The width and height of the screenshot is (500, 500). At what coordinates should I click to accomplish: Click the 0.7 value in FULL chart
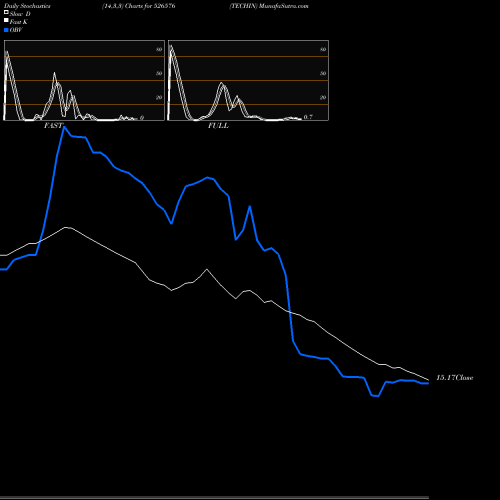tap(308, 117)
